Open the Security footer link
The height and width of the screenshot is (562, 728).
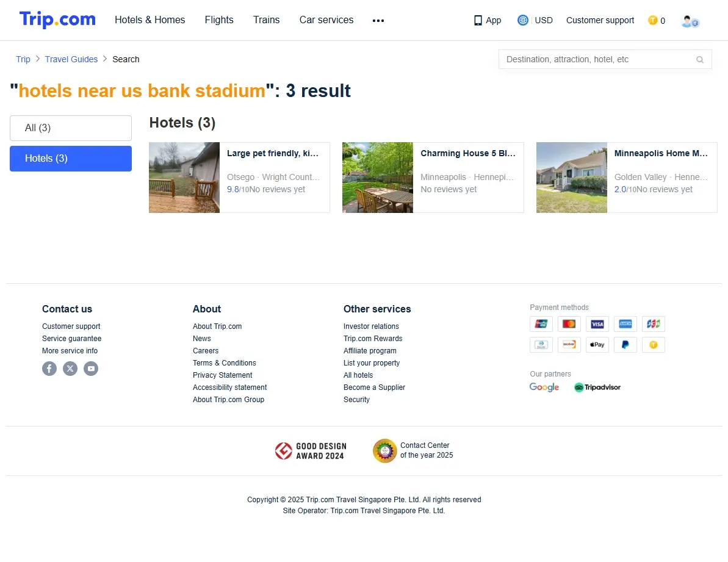(x=356, y=400)
